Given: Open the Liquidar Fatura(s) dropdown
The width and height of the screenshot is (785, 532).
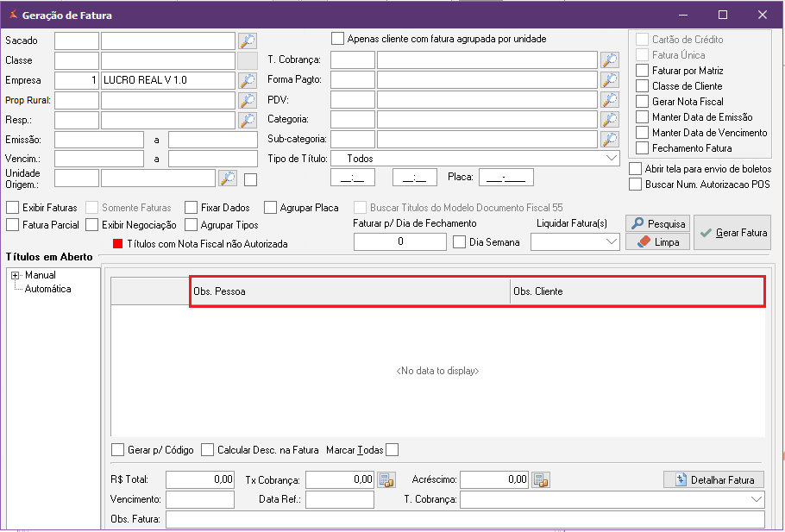Looking at the screenshot, I should tap(612, 242).
